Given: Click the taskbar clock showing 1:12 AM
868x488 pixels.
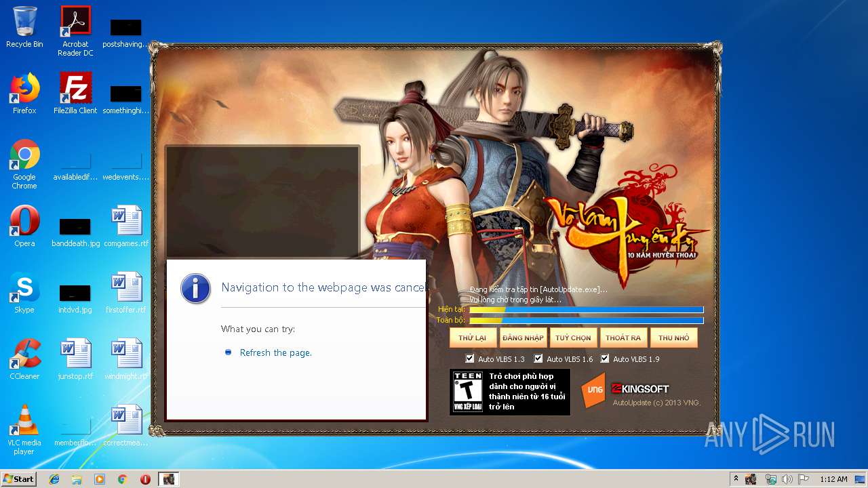Looking at the screenshot, I should 833,479.
